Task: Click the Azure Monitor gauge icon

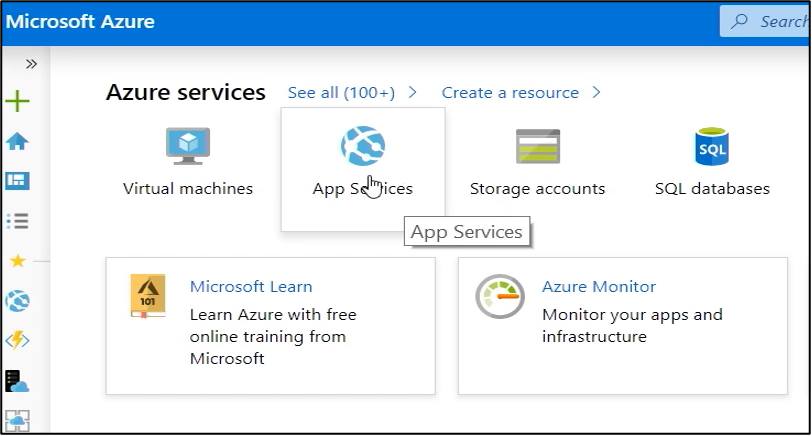Action: [500, 297]
